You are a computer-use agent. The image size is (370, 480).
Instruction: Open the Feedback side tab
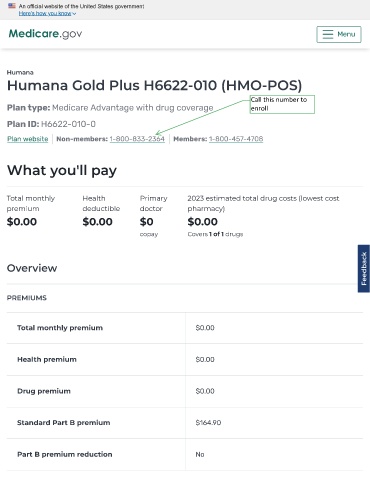[x=364, y=269]
